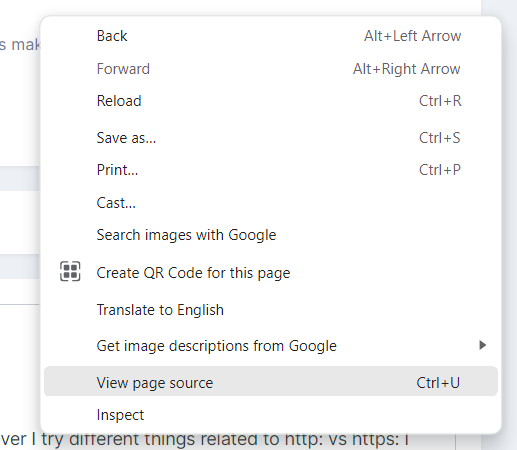Select Translate to English
Viewport: 517px width, 450px height.
[271, 310]
